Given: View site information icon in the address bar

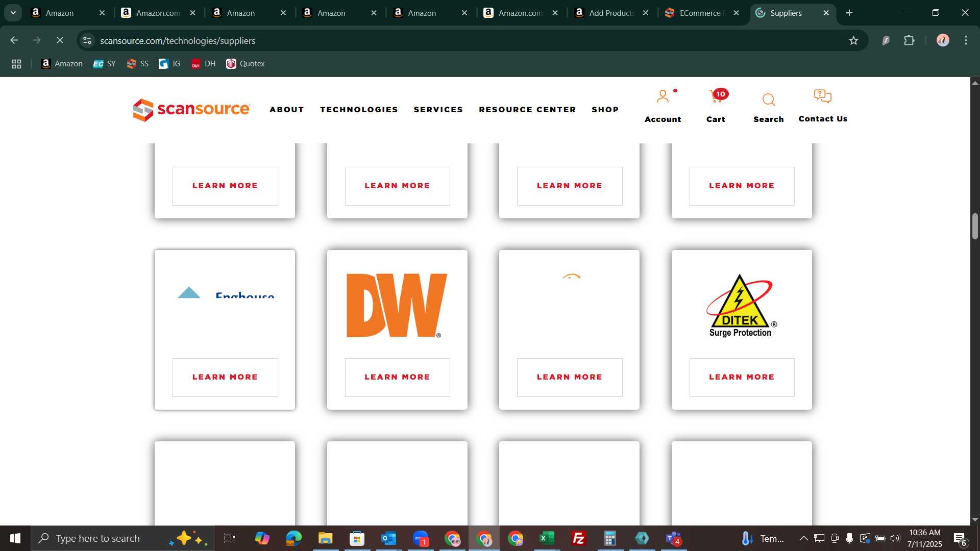Looking at the screenshot, I should pos(87,40).
